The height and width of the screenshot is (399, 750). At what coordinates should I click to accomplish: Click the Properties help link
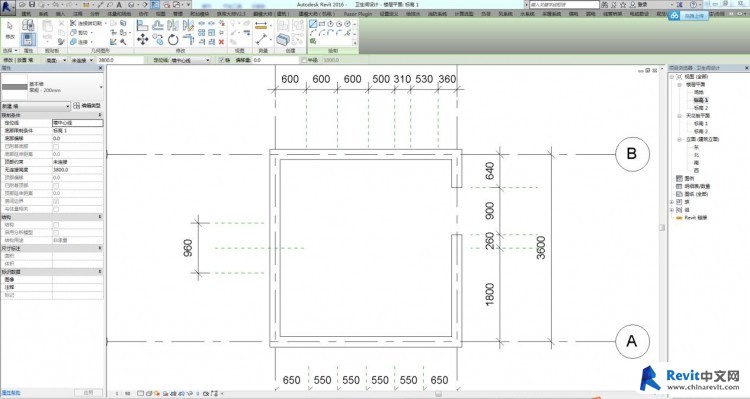tap(11, 393)
